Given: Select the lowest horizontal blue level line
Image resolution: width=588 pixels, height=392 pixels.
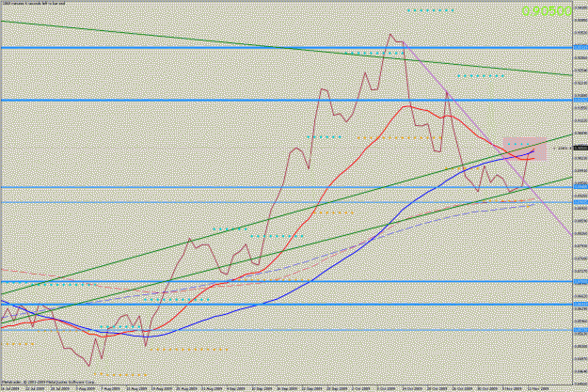Looking at the screenshot, I should (x=287, y=330).
